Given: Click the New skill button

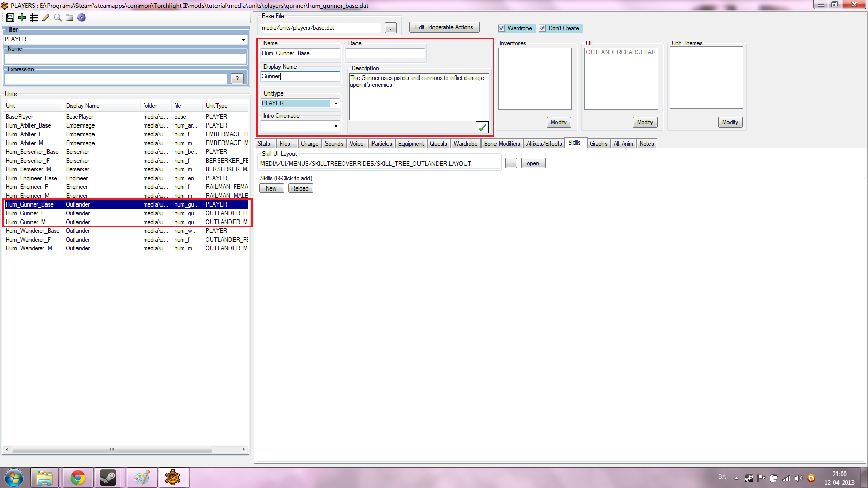Looking at the screenshot, I should (x=271, y=188).
